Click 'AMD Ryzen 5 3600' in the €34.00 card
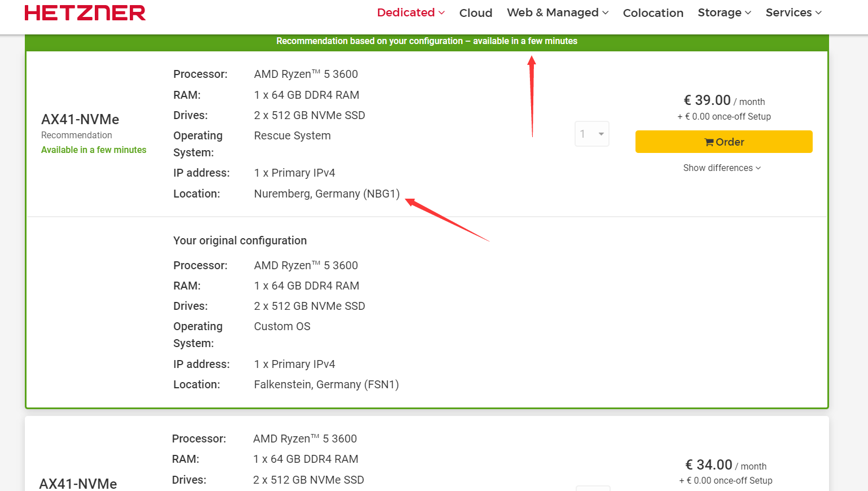 tap(305, 439)
